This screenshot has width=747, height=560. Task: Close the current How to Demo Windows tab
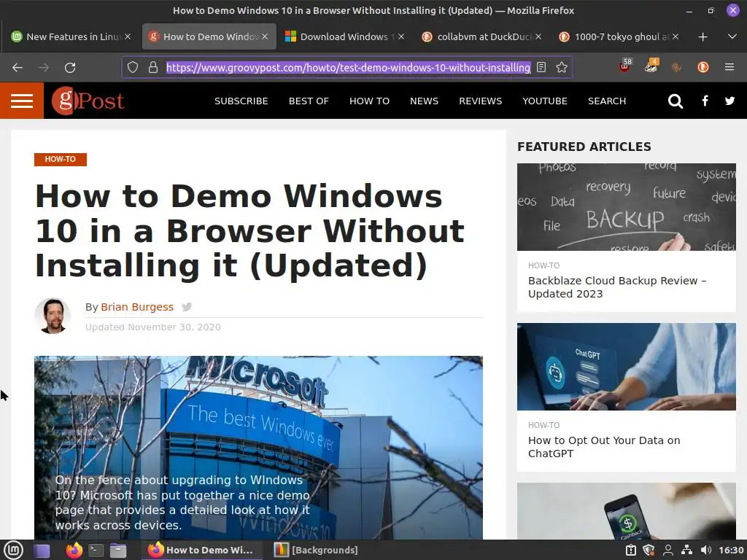[x=265, y=36]
